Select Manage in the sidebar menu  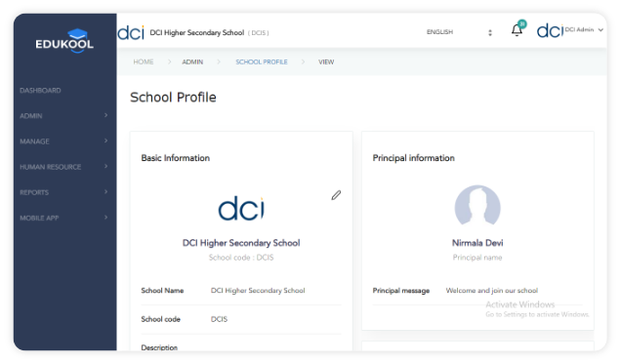click(x=34, y=142)
